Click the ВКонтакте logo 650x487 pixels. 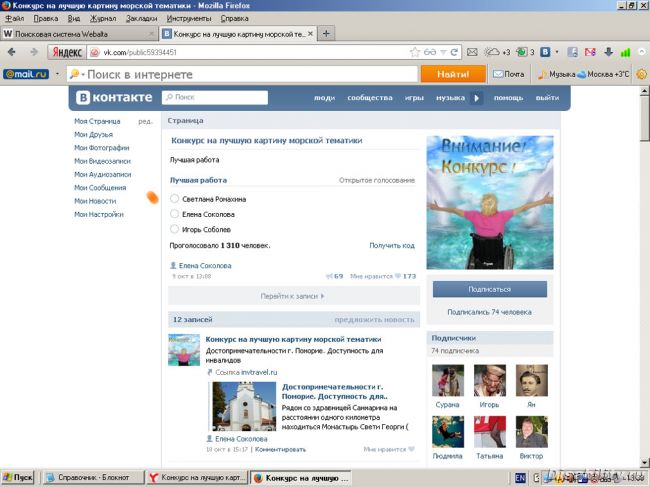coord(114,97)
